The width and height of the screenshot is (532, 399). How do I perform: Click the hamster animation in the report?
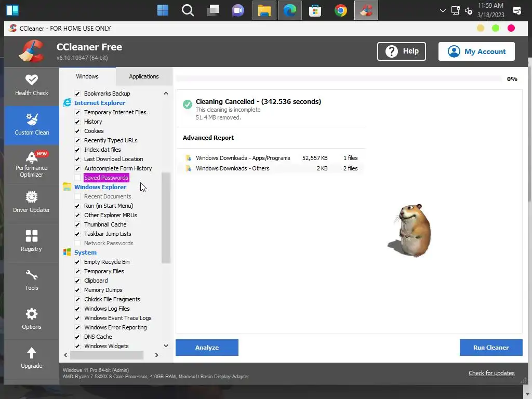point(409,230)
